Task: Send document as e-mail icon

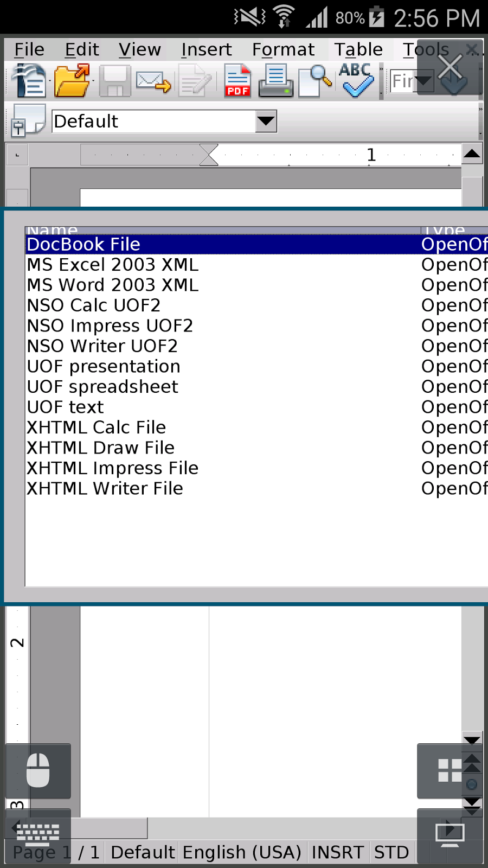Action: coord(153,81)
